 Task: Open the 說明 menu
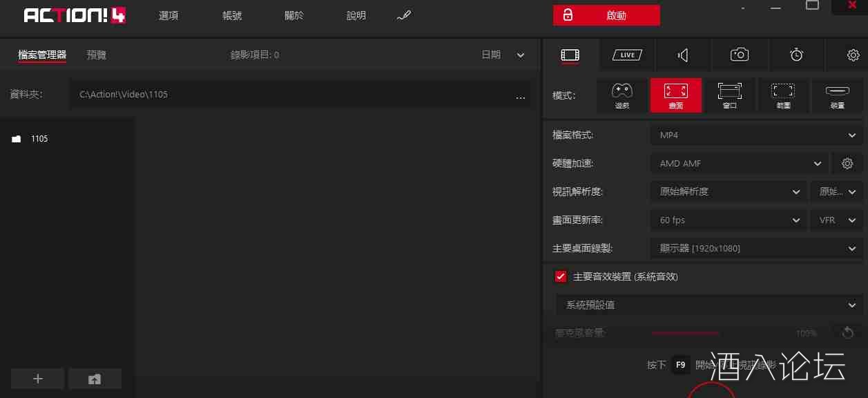(356, 15)
